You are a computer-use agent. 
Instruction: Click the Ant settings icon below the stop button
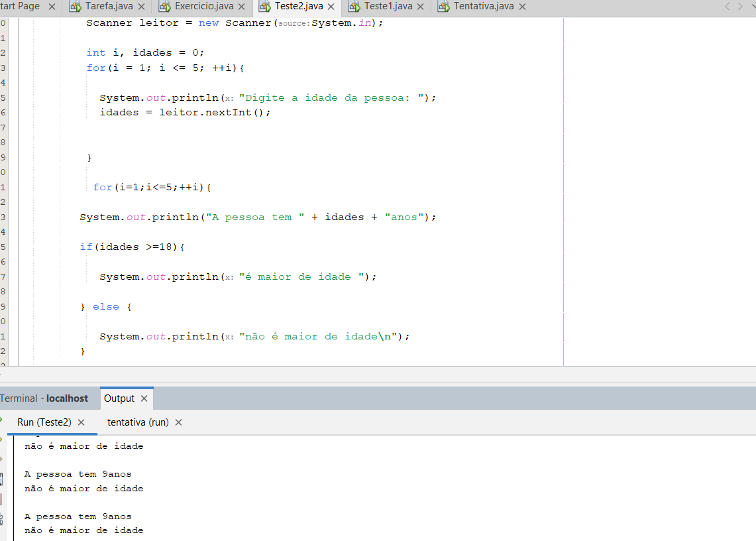(x=5, y=515)
